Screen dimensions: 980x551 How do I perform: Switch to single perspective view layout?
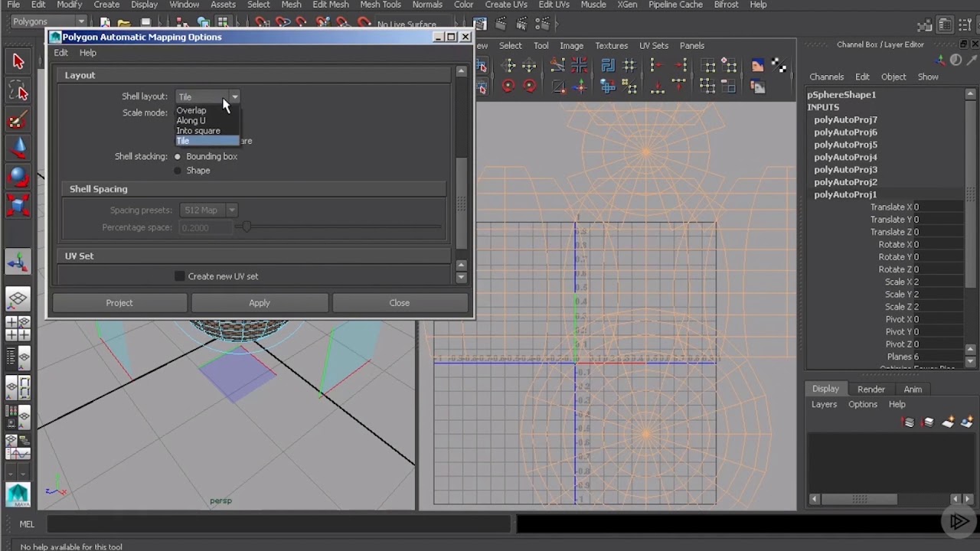(18, 299)
